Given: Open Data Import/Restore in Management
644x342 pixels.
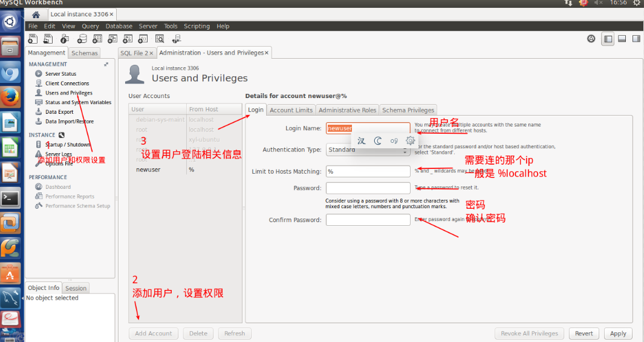Looking at the screenshot, I should (x=70, y=121).
